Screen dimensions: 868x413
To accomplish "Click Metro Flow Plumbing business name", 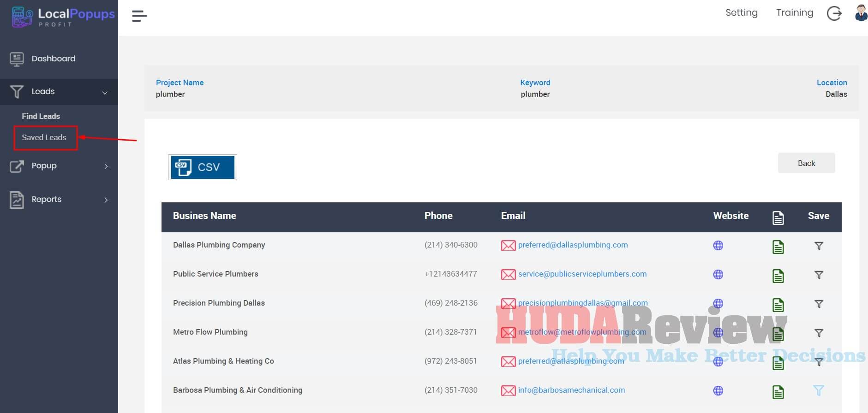I will [210, 332].
